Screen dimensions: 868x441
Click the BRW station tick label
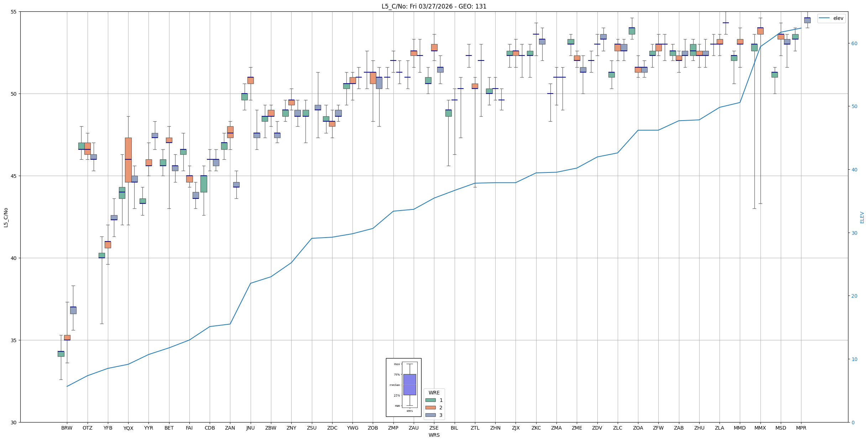[67, 428]
